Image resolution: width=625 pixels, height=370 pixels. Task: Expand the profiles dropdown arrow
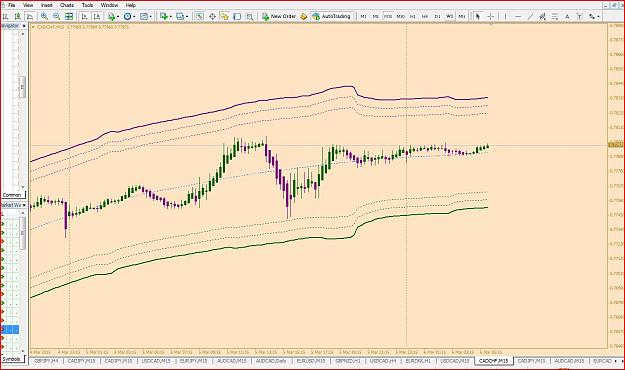[x=187, y=17]
